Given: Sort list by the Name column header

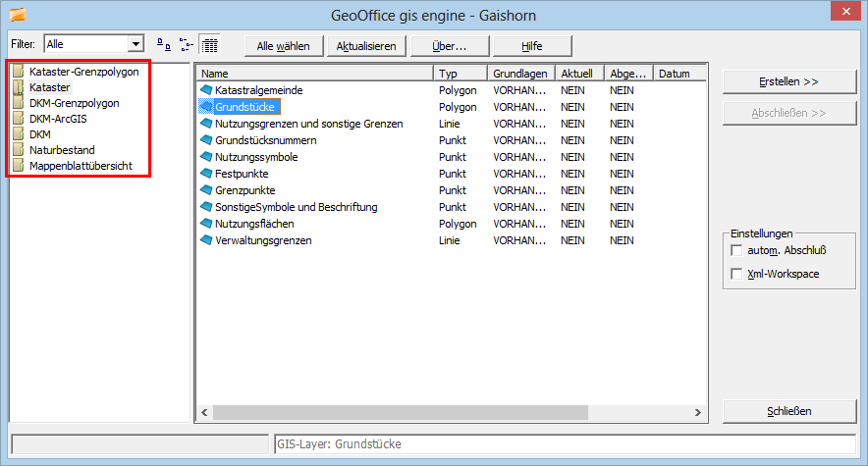Looking at the screenshot, I should coord(314,74).
